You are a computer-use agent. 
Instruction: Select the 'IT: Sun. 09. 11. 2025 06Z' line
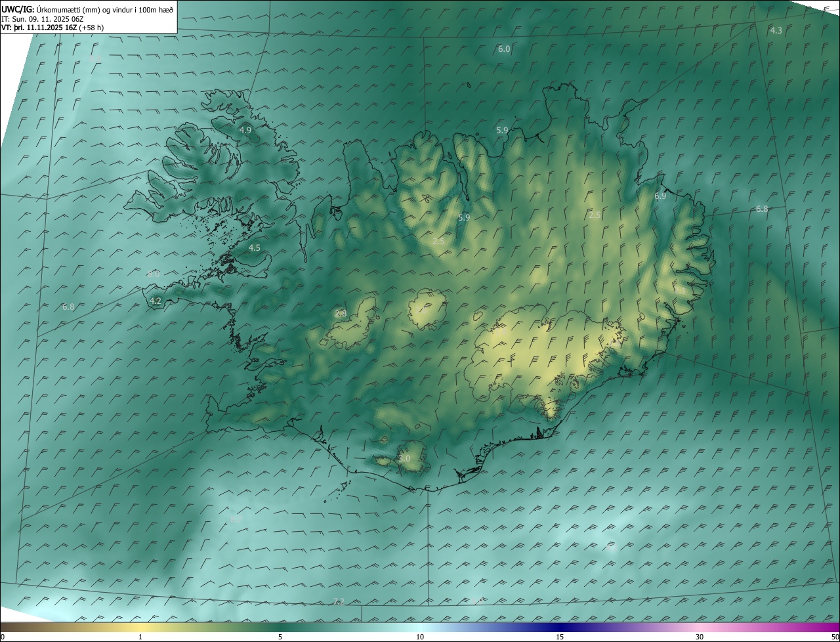point(44,19)
